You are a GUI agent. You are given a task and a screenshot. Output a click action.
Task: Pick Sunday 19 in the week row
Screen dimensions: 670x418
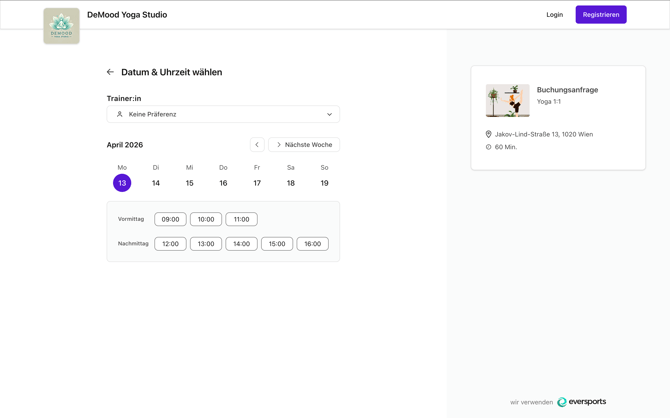click(324, 183)
